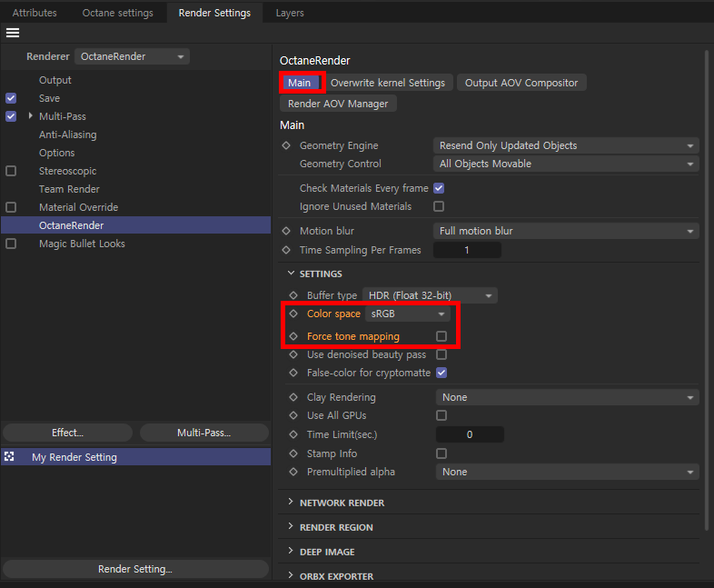Image resolution: width=714 pixels, height=588 pixels.
Task: Open the Output AOV Compositor tab
Action: pos(521,83)
